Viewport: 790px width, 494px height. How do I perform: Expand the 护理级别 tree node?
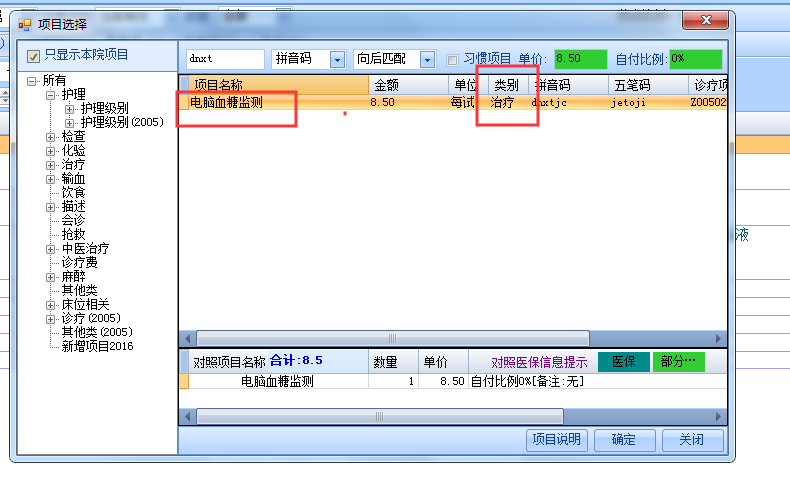tap(70, 109)
